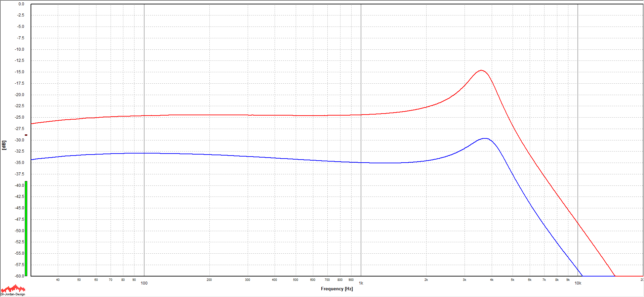Click the 500 tick label on the frequency axis
This screenshot has height=297, width=644.
tap(295, 280)
